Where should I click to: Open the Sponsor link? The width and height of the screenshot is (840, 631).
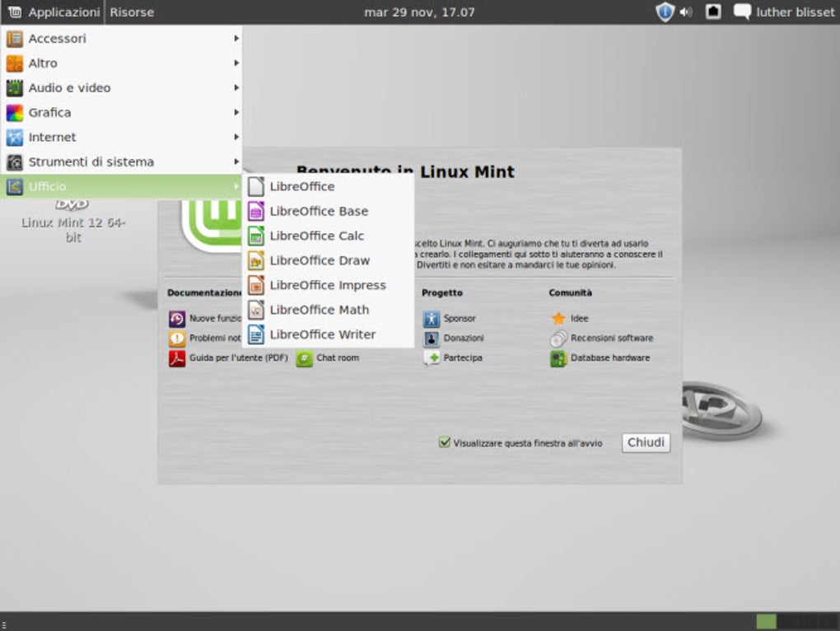click(459, 319)
